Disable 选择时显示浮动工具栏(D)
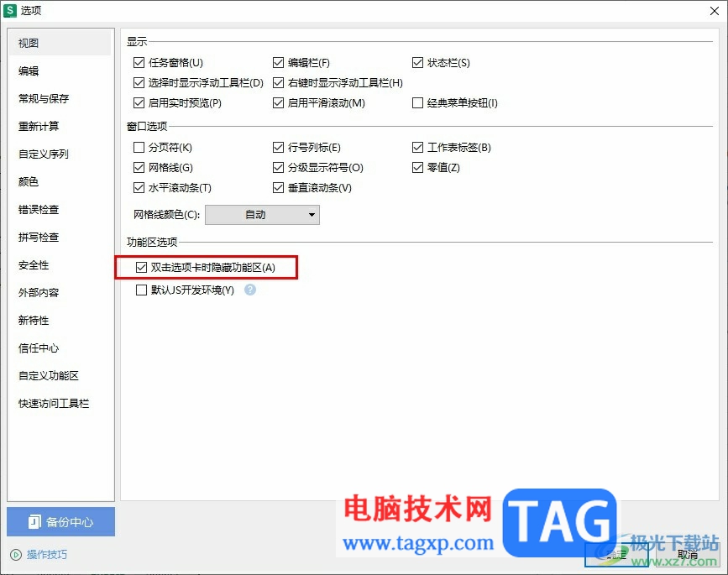 coord(139,82)
